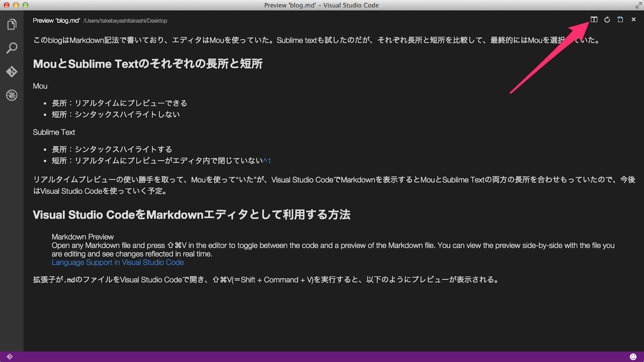The height and width of the screenshot is (362, 644).
Task: Click the /Users/takebayashitakashi/Desktop file path label
Action: click(x=125, y=21)
